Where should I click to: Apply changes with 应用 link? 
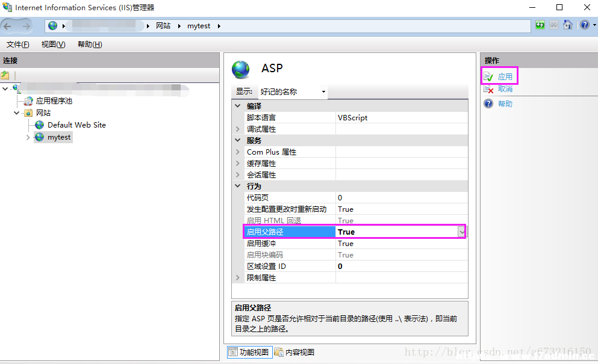[x=505, y=77]
